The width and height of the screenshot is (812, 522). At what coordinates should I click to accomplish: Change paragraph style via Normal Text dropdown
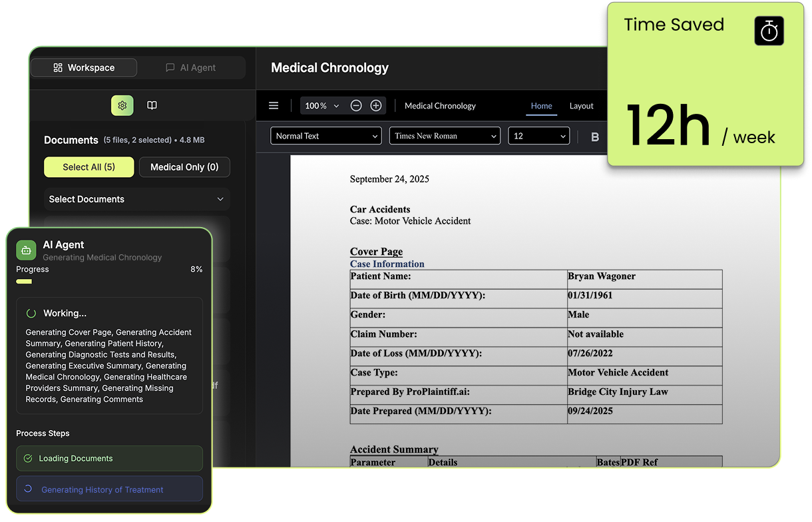(x=325, y=136)
